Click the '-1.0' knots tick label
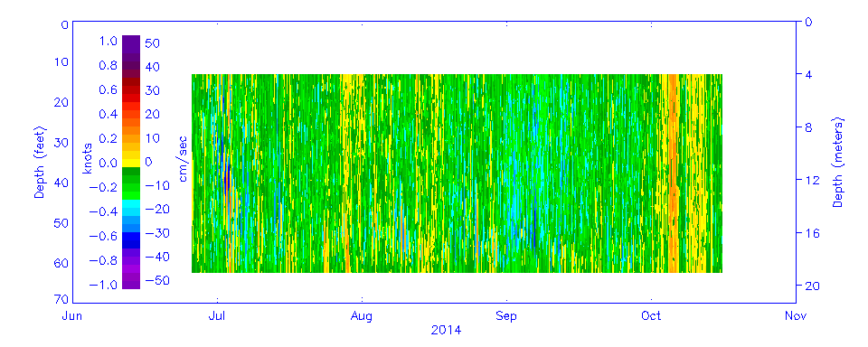This screenshot has width=868, height=347. tap(104, 285)
